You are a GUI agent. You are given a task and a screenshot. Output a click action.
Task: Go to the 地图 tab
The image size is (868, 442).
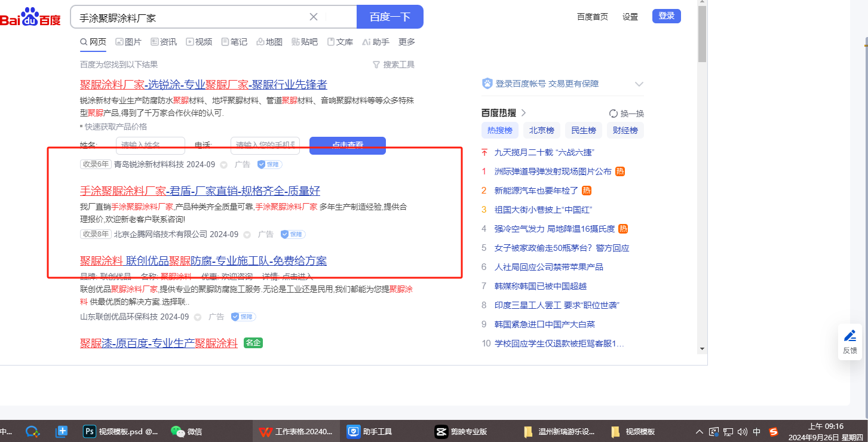[269, 42]
